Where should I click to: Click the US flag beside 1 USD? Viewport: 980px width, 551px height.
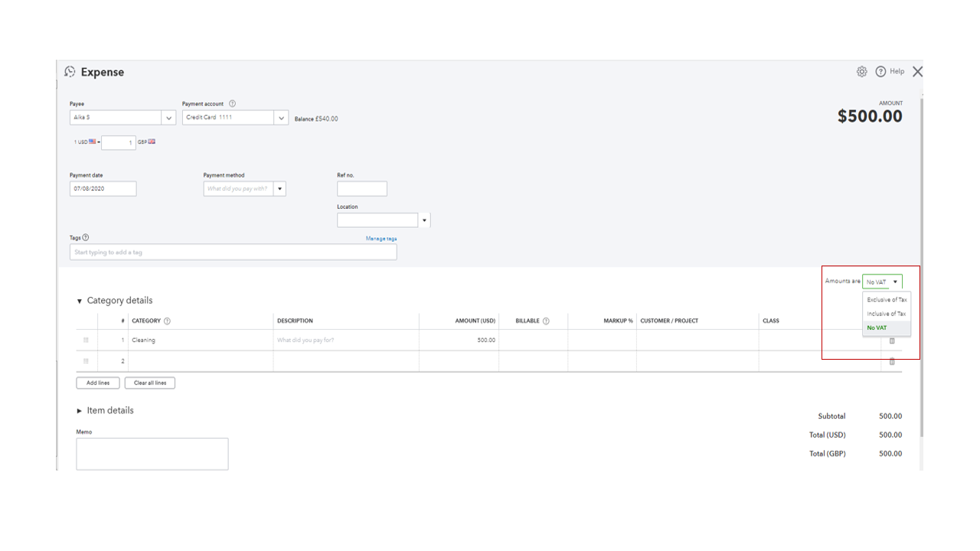click(x=91, y=142)
